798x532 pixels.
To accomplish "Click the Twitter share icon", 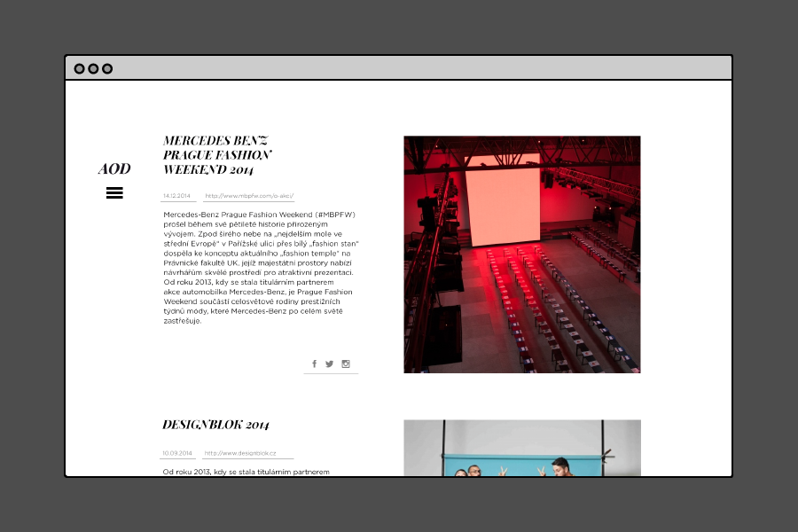I will pyautogui.click(x=330, y=364).
